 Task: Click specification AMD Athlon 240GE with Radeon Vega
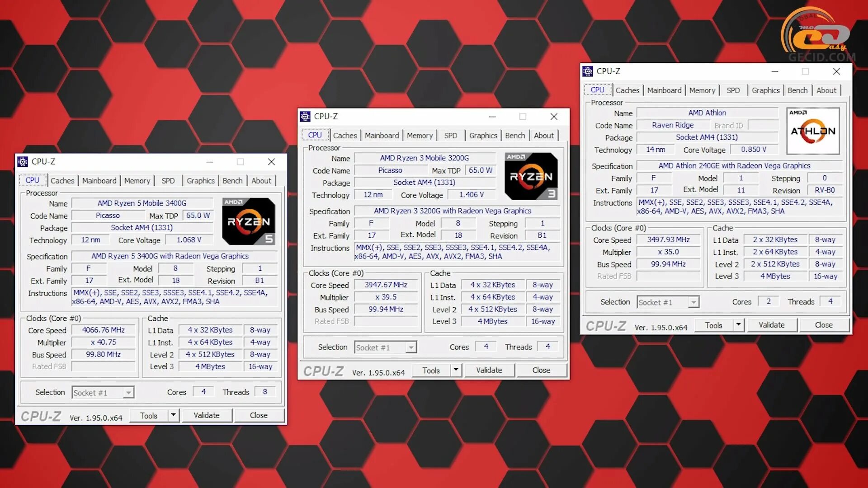tap(739, 166)
